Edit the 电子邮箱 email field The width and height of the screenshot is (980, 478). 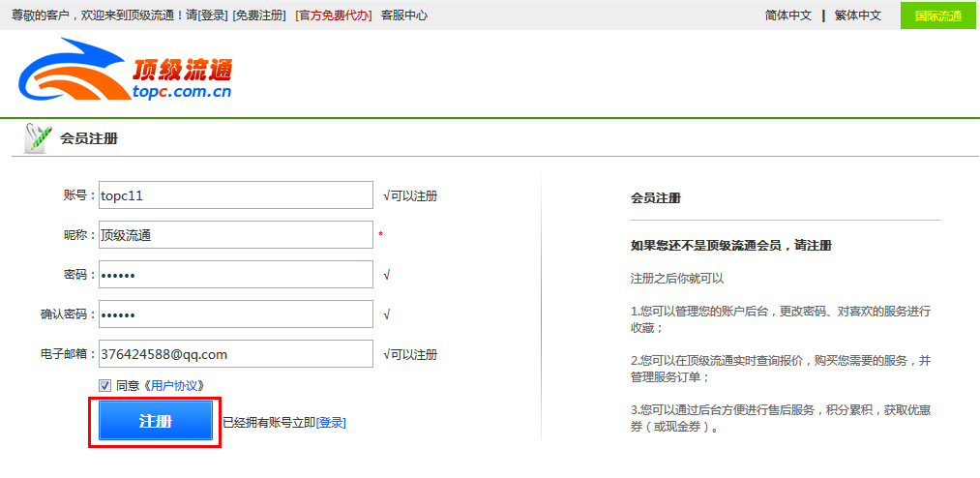[x=235, y=354]
